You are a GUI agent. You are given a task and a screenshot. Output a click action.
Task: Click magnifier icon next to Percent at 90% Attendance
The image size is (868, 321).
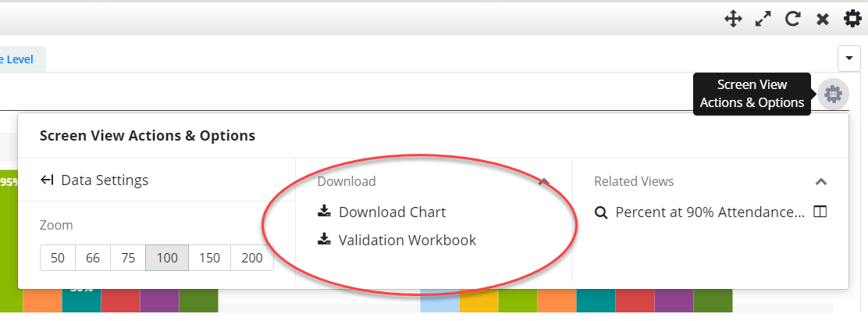point(600,212)
